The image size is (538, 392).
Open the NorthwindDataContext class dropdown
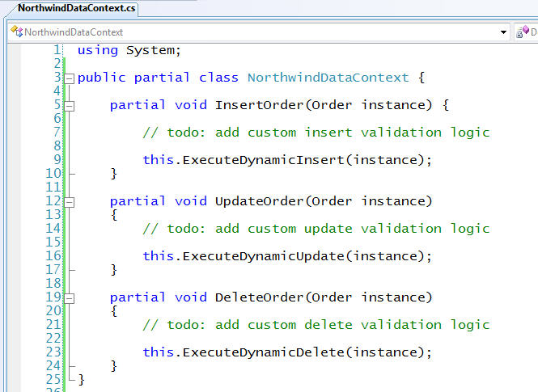tap(503, 32)
